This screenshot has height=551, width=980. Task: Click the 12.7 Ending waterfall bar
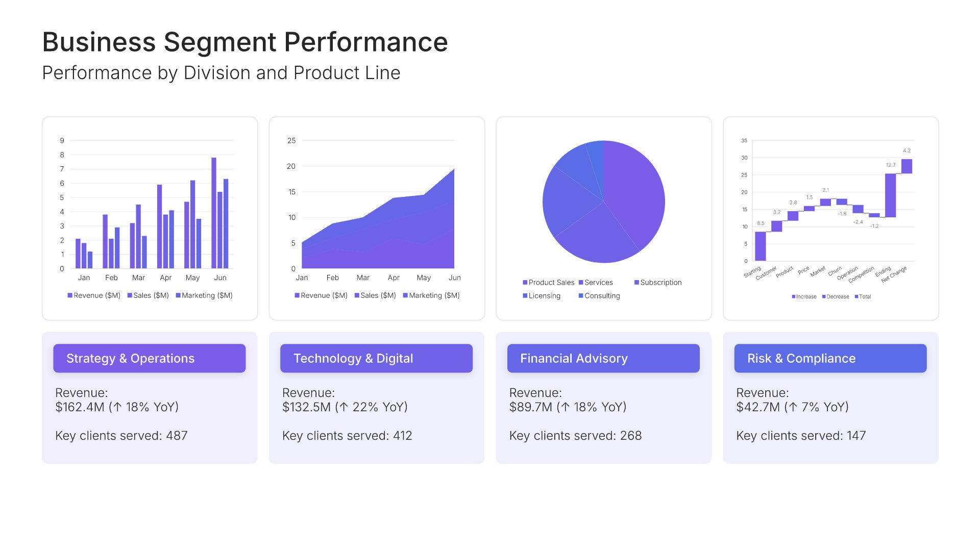(890, 195)
